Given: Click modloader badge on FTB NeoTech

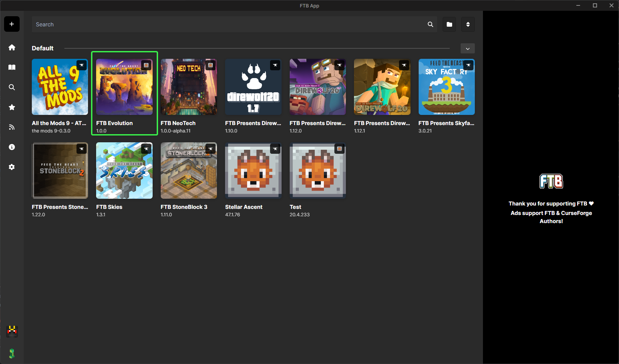Looking at the screenshot, I should tap(211, 65).
